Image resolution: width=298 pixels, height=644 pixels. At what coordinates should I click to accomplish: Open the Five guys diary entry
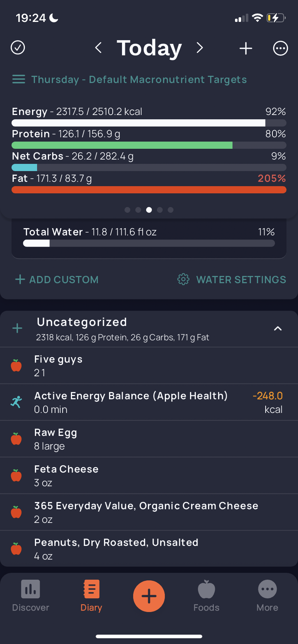click(x=149, y=366)
